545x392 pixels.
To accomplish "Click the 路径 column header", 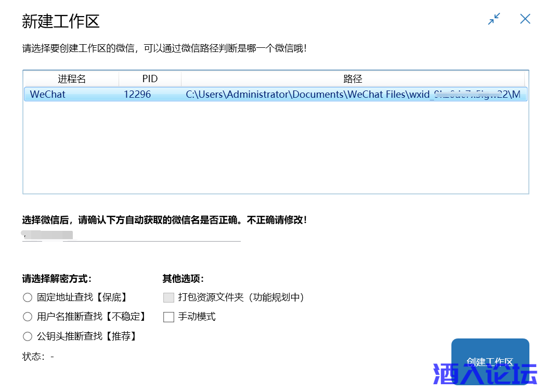I will click(x=353, y=79).
